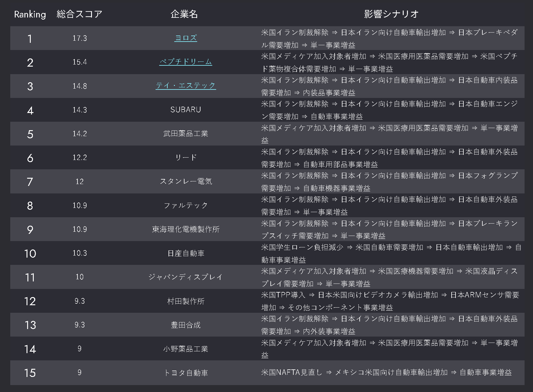This screenshot has width=533, height=392.
Task: Click the scenario mentioning 日本フォグランプ
Action: pyautogui.click(x=389, y=182)
